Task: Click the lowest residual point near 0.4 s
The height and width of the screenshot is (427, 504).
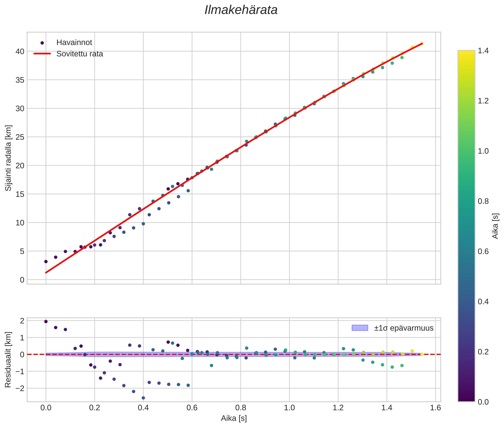Action: pos(143,398)
